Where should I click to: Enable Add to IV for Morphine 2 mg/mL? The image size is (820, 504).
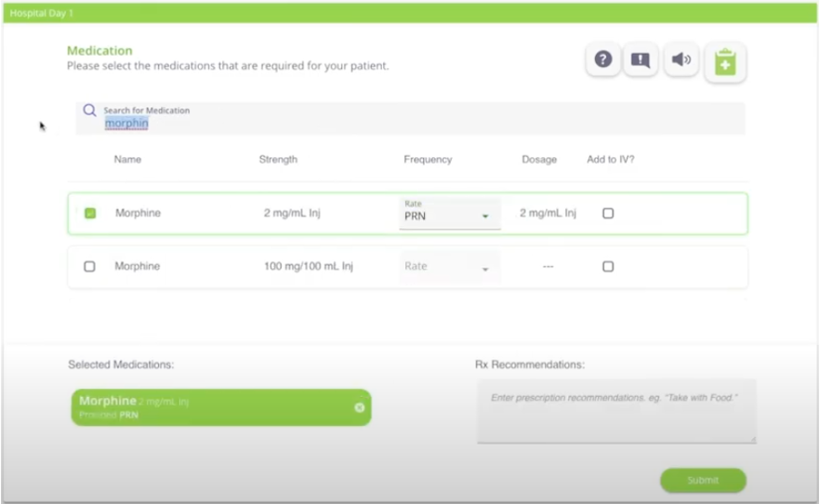click(x=608, y=213)
